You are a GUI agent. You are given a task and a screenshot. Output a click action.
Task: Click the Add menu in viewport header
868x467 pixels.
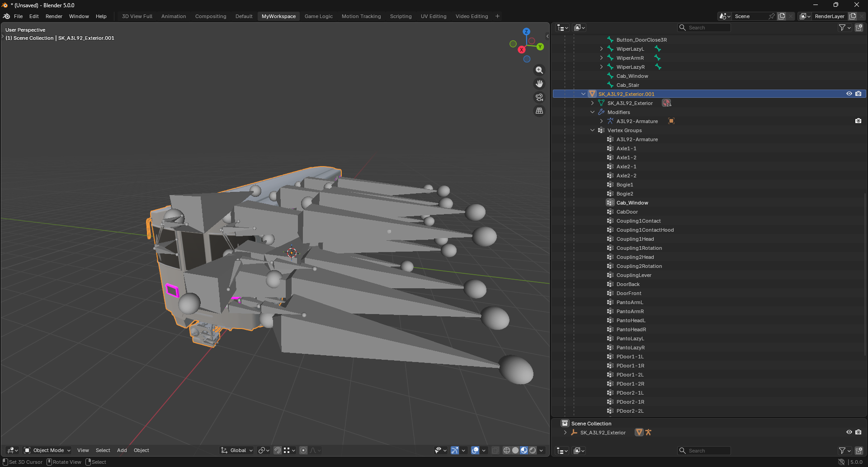coord(122,450)
